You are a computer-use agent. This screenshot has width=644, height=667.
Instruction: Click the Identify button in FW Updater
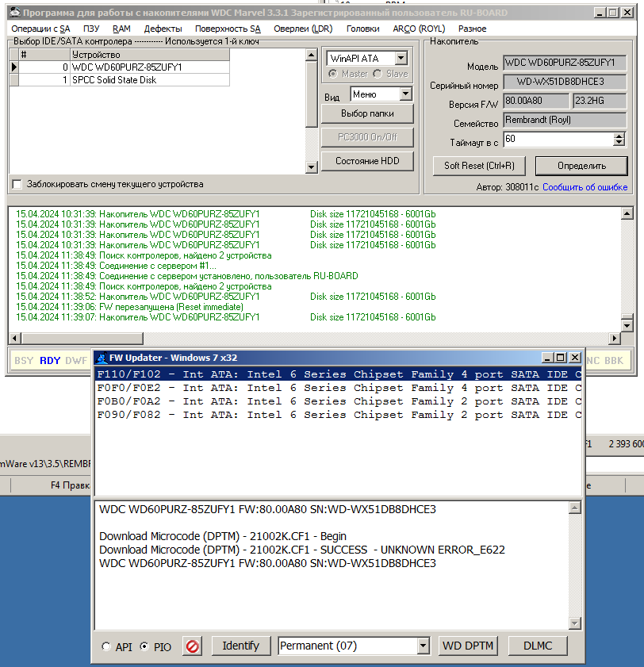point(241,646)
